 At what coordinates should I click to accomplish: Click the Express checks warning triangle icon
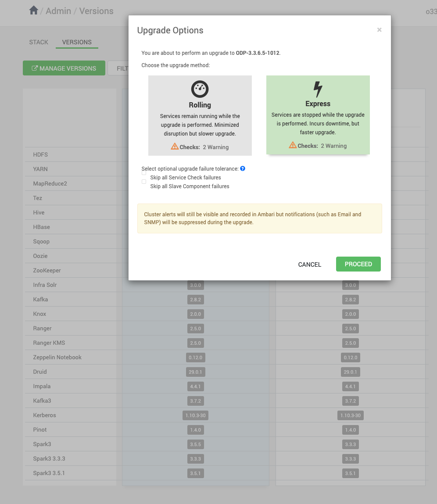tap(293, 145)
